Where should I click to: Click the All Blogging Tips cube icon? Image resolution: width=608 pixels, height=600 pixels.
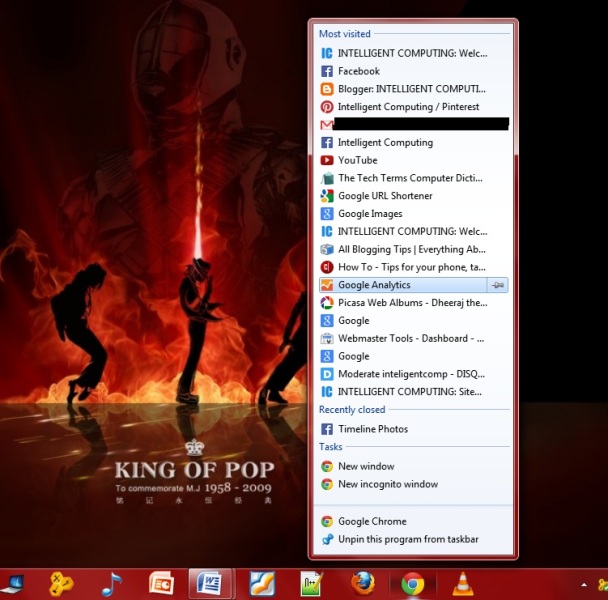coord(327,249)
